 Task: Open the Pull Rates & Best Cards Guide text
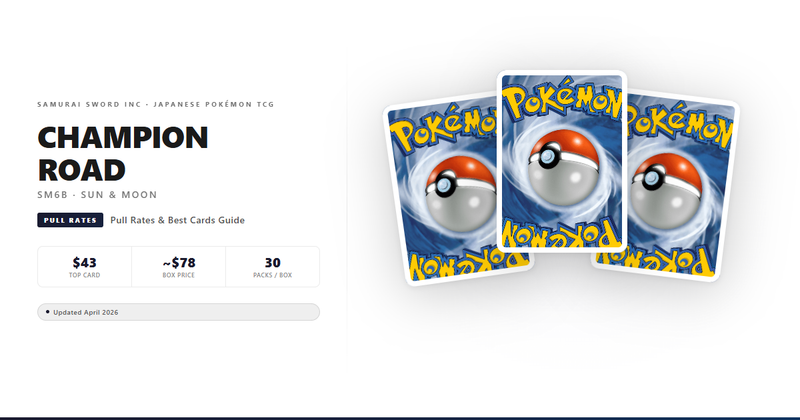coord(178,220)
